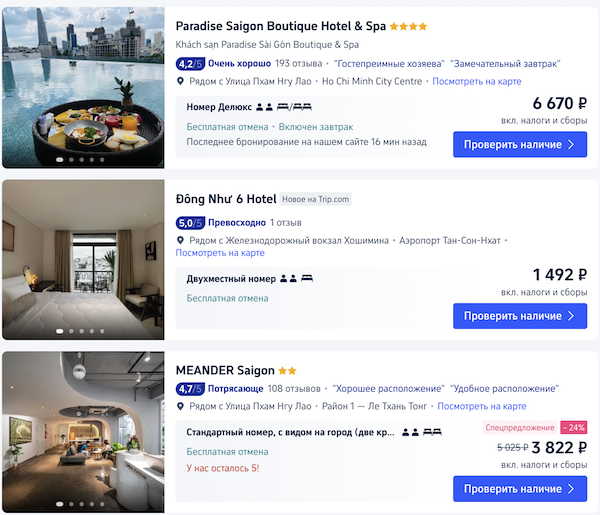Click the 4,2/5 rating badge
The width and height of the screenshot is (600, 515).
190,64
